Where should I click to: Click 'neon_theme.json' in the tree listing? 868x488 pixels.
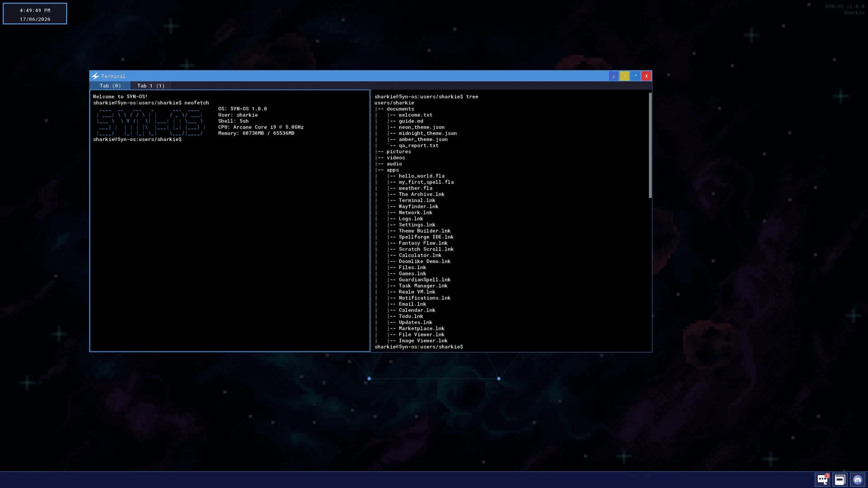point(421,127)
